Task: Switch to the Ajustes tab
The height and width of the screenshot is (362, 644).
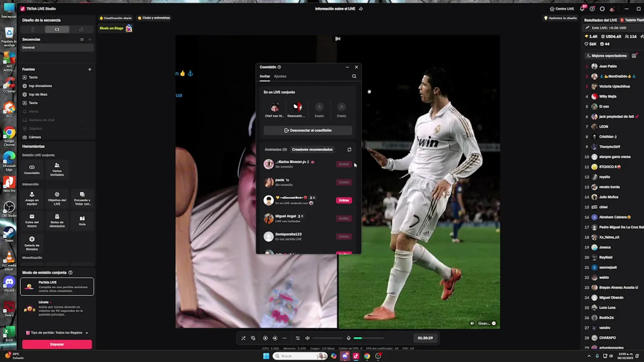Action: 280,76
